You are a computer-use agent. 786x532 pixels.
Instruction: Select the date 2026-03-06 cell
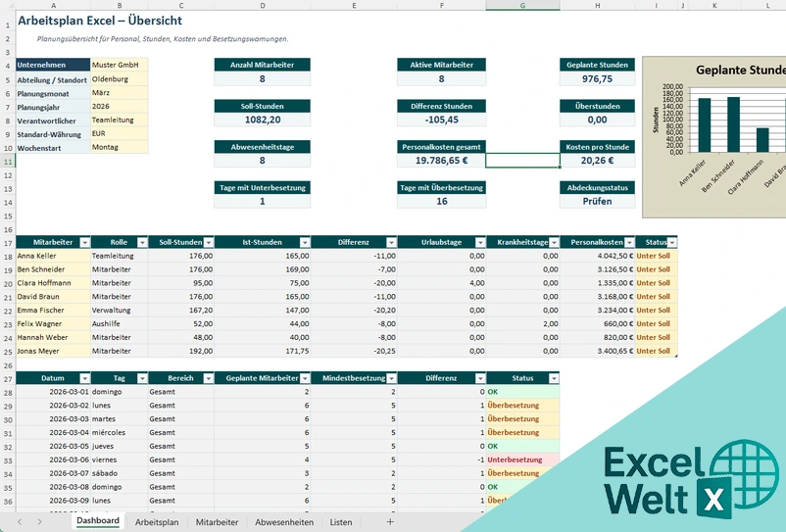click(53, 459)
